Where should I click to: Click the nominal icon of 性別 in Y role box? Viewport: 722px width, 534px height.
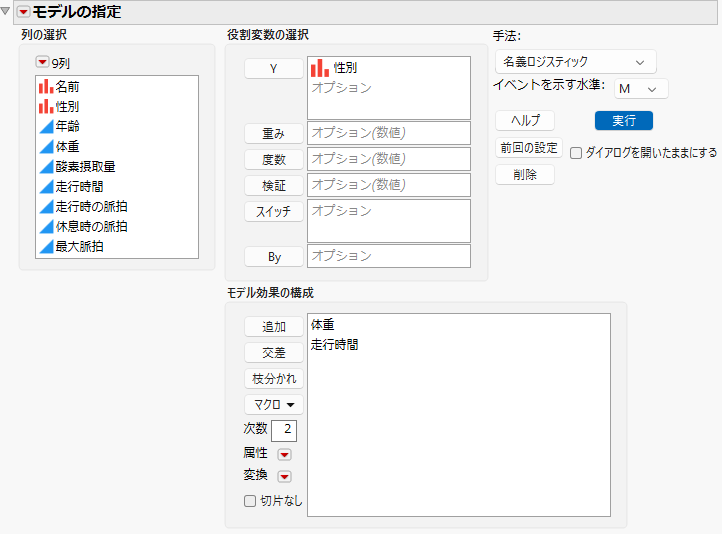pos(320,68)
